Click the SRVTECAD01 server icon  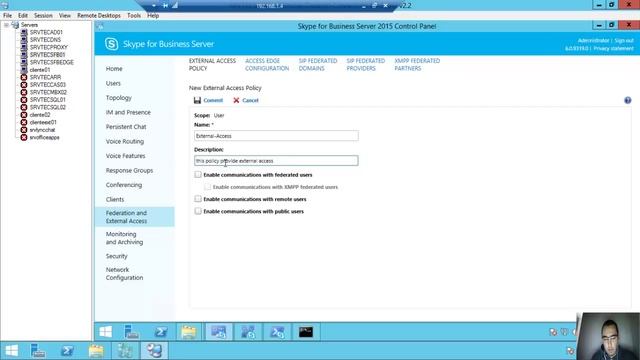(24, 32)
